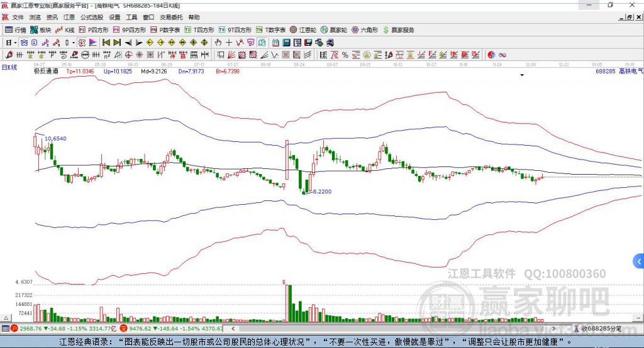Viewport: 644px width, 348px height.
Task: Toggle the purple 节 icon
Action: [250, 43]
